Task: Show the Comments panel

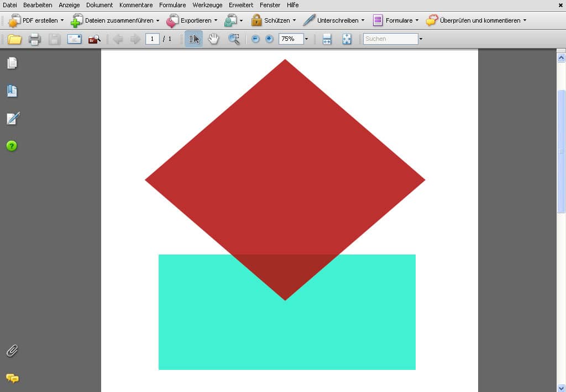Action: click(12, 378)
